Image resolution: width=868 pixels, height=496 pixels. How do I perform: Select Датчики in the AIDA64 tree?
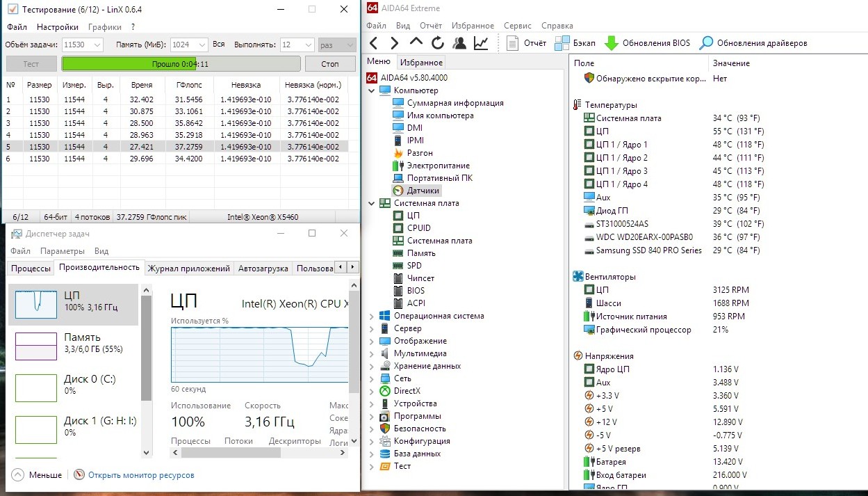417,191
